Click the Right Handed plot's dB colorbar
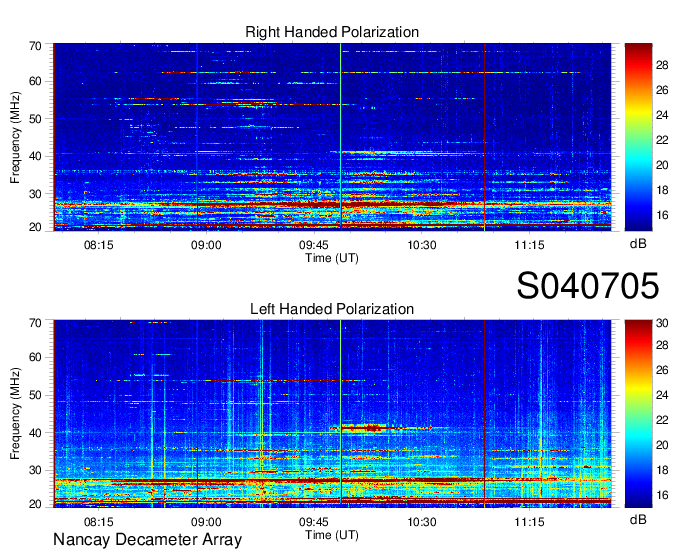 point(638,137)
